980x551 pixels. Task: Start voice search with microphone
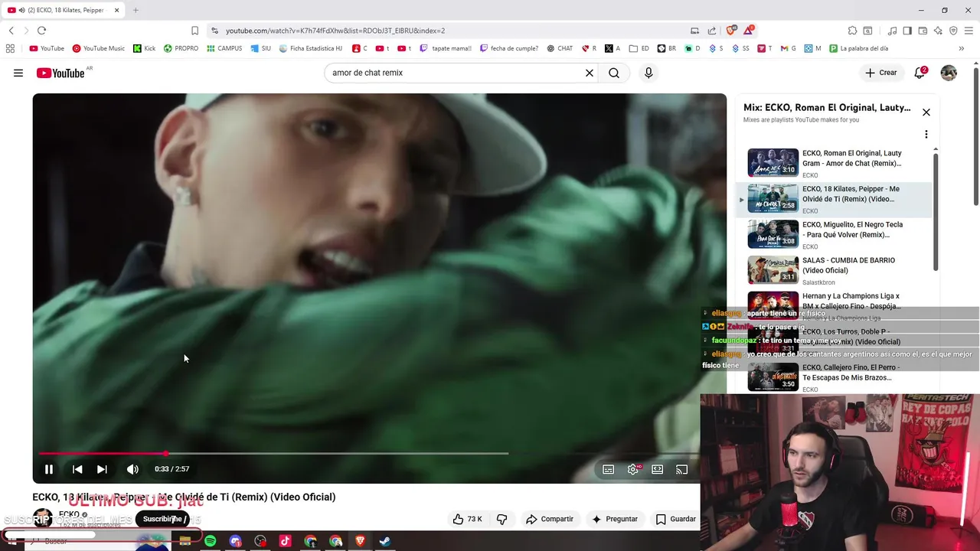(x=648, y=73)
